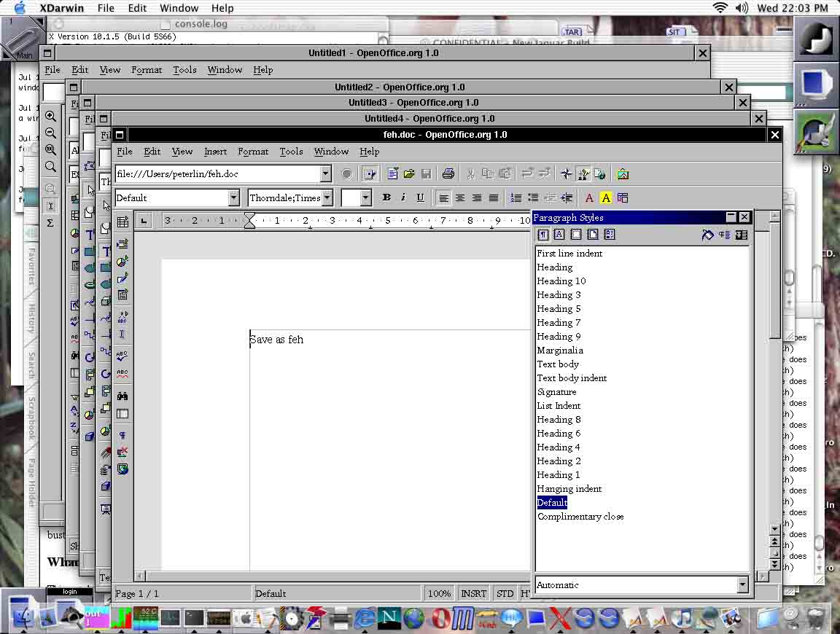Switch to Numbering Styles in the Stylist
The width and height of the screenshot is (840, 634).
tap(609, 235)
